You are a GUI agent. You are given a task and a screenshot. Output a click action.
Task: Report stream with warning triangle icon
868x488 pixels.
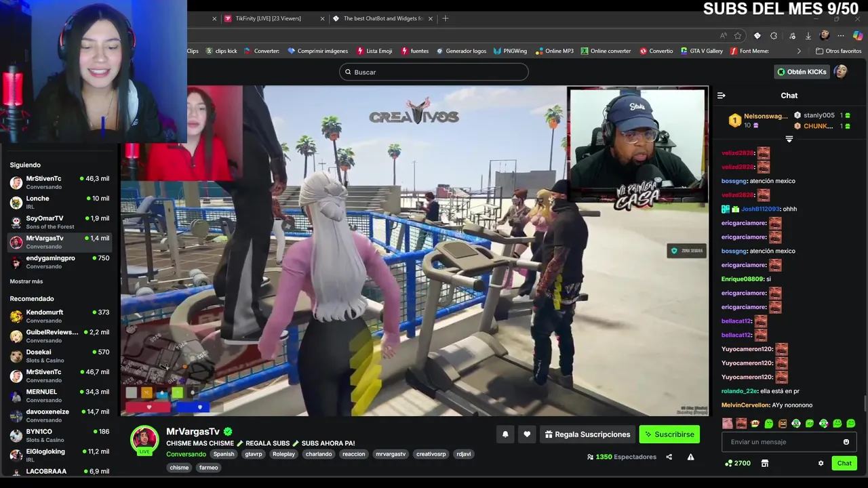pos(690,457)
